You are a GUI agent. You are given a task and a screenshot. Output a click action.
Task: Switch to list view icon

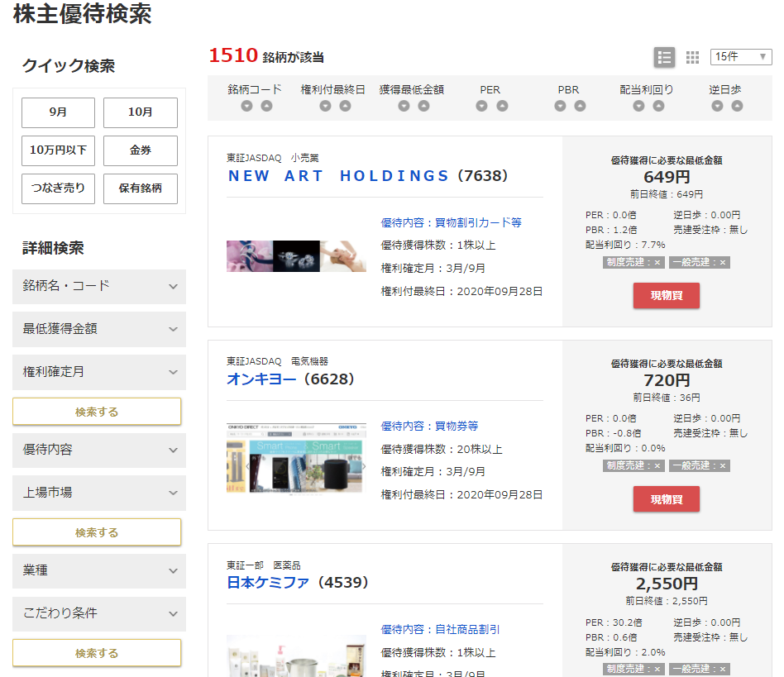coord(665,58)
